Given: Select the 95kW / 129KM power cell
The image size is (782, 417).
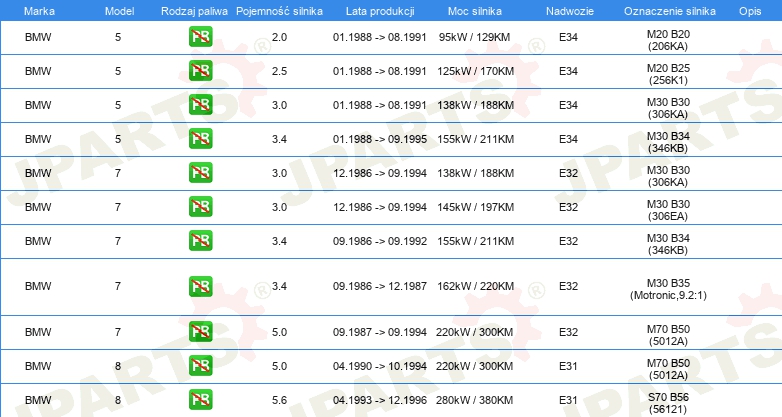Looking at the screenshot, I should coord(474,37).
